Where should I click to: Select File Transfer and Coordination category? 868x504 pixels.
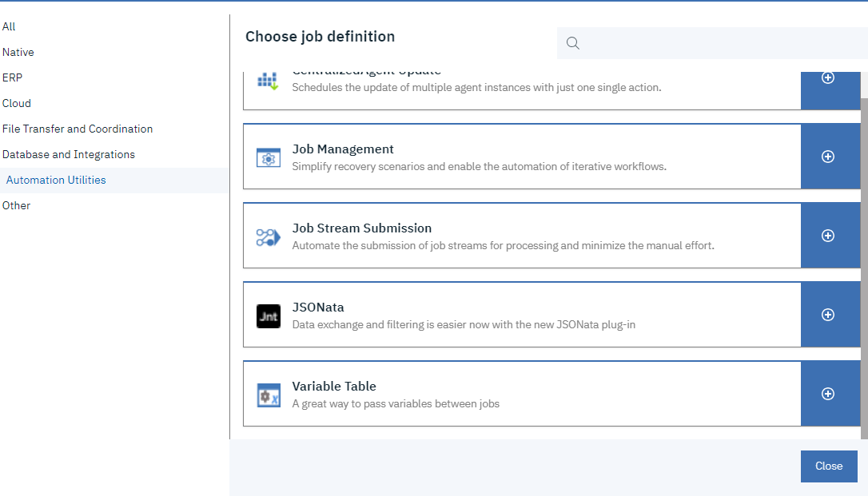pos(78,129)
